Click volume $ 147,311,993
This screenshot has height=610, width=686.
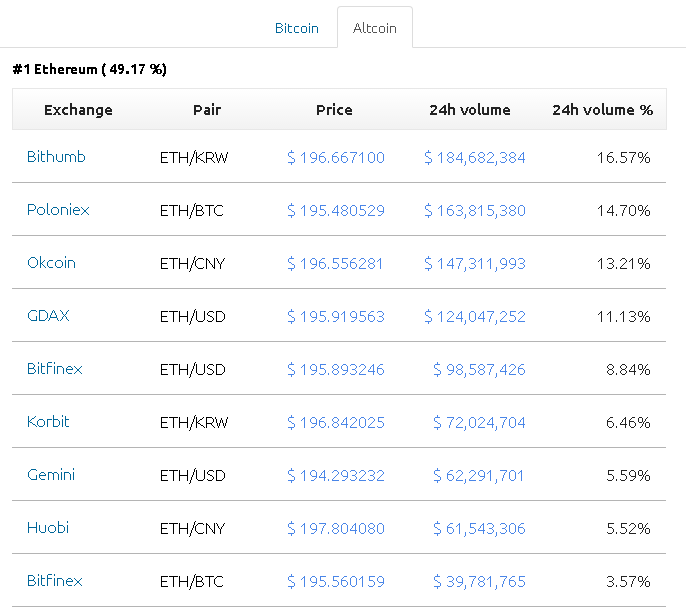pyautogui.click(x=475, y=263)
